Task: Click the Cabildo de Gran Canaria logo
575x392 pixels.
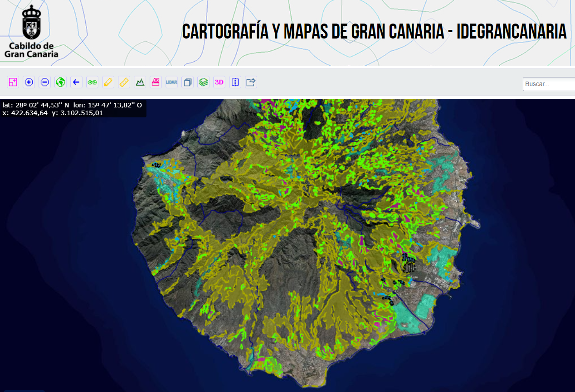Action: 31,32
